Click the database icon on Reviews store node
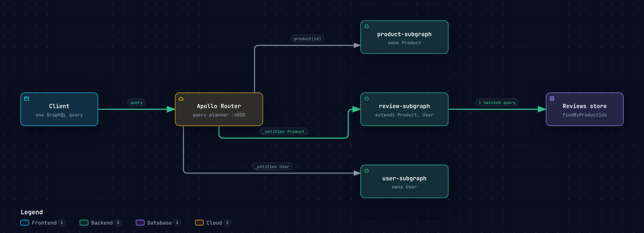 [552, 99]
